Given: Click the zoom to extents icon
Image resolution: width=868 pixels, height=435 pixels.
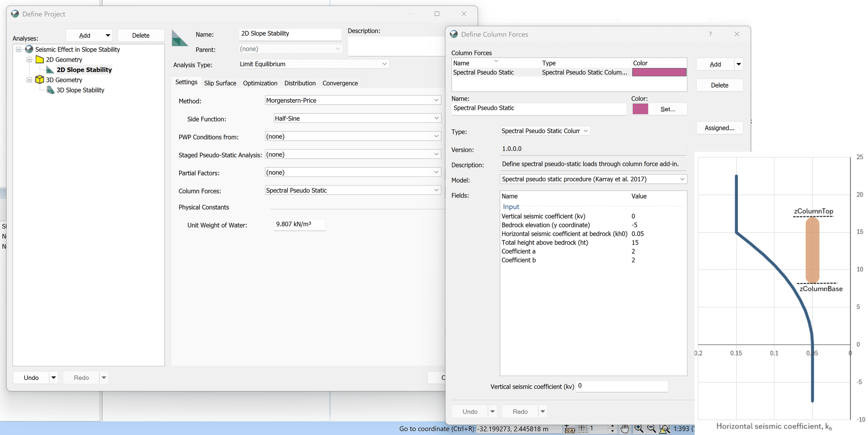Looking at the screenshot, I should 664,429.
